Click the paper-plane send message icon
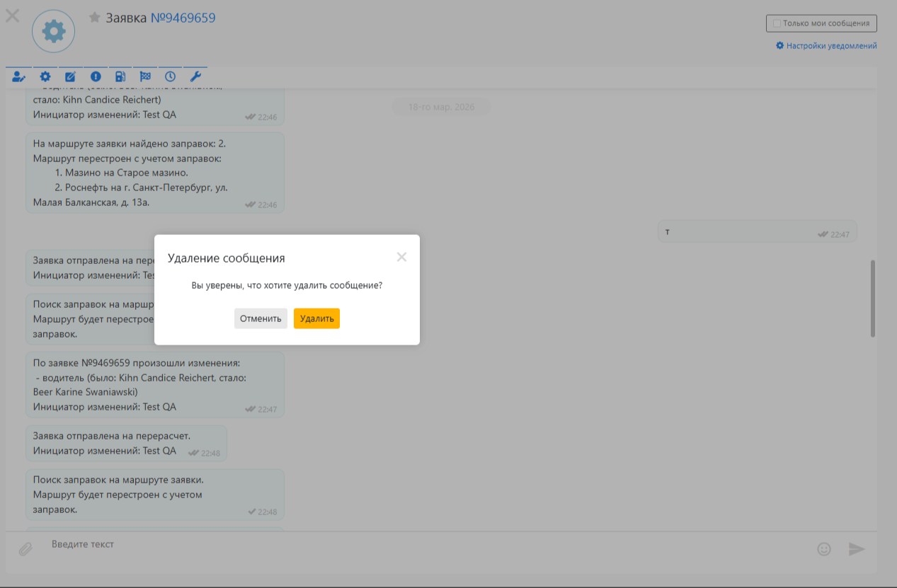This screenshot has height=588, width=897. tap(857, 548)
